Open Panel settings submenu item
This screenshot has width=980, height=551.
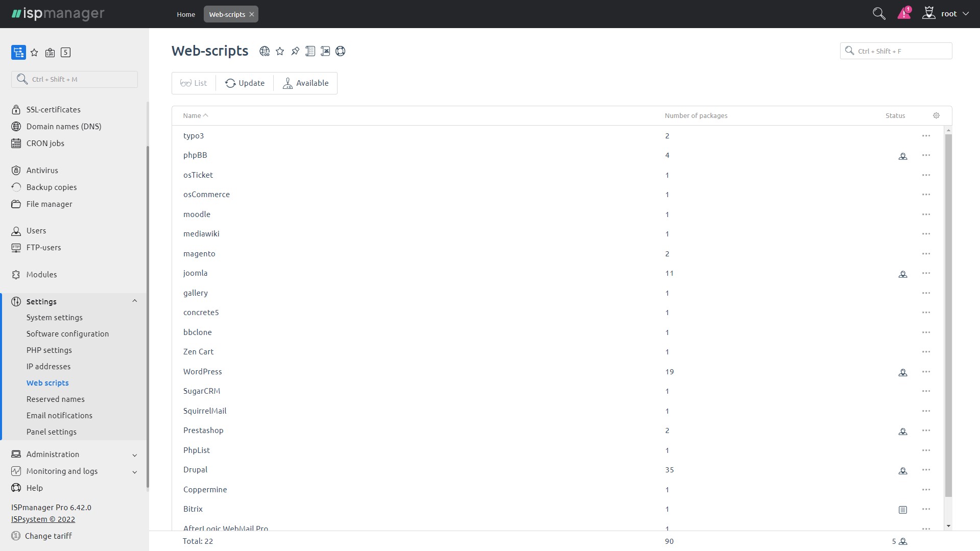pos(52,432)
